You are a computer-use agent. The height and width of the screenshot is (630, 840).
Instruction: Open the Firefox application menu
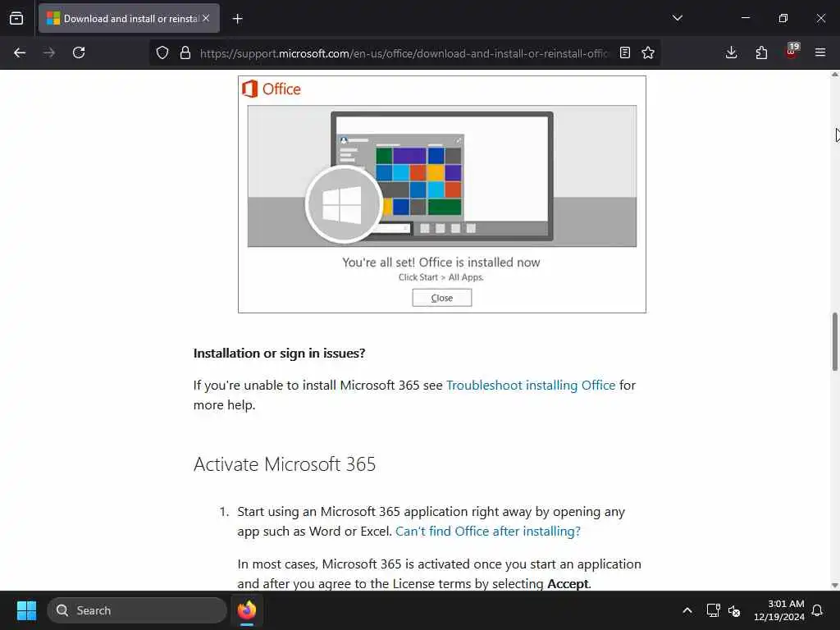(820, 52)
